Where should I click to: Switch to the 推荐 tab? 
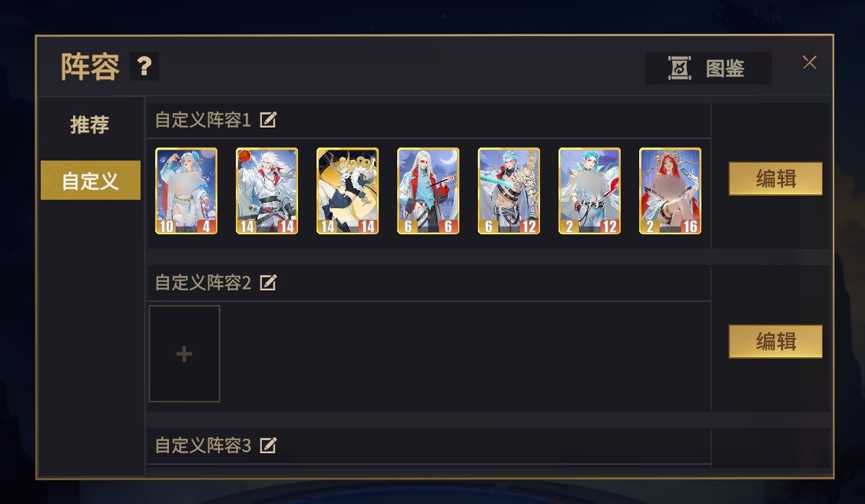pos(90,124)
